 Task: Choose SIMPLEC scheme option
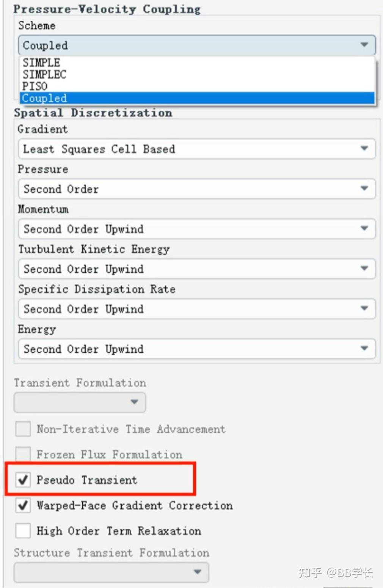click(x=44, y=74)
